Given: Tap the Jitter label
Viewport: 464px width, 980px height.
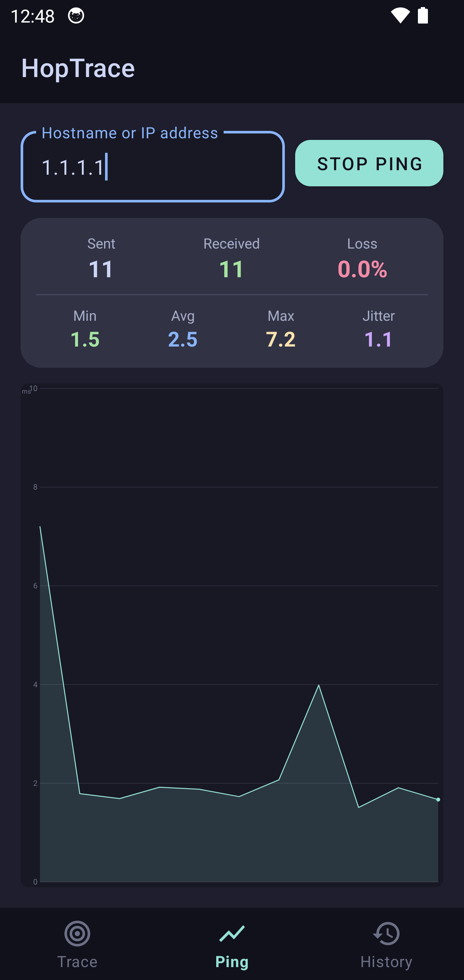Looking at the screenshot, I should pos(378,316).
